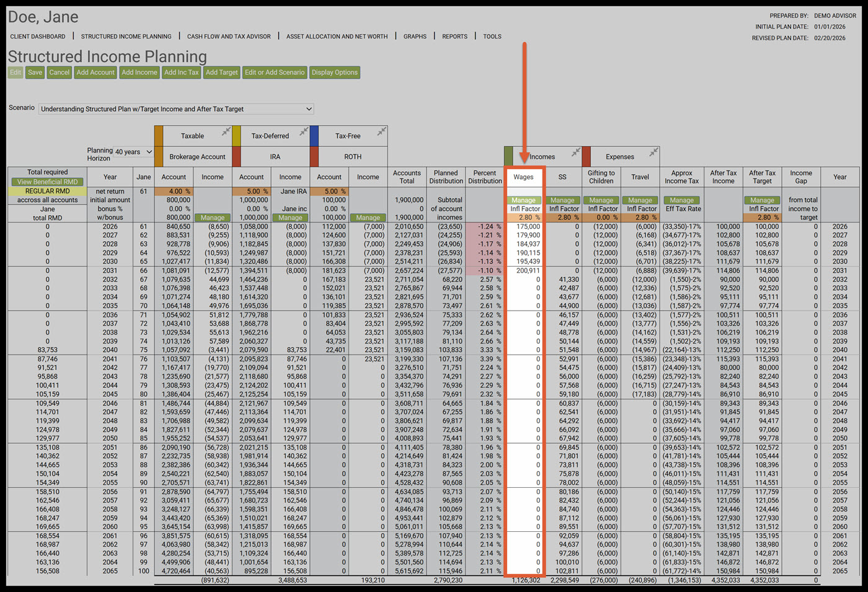The image size is (868, 592).
Task: Manage the Wages income
Action: tap(524, 200)
